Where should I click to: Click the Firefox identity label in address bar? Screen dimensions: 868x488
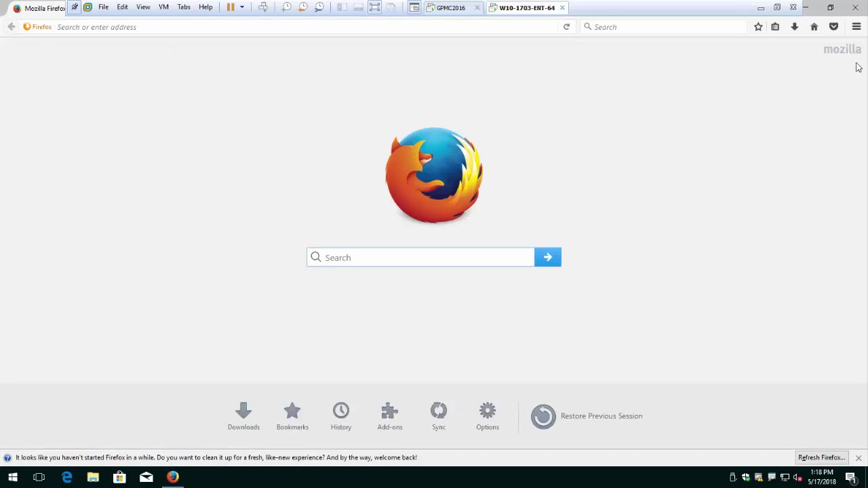37,27
